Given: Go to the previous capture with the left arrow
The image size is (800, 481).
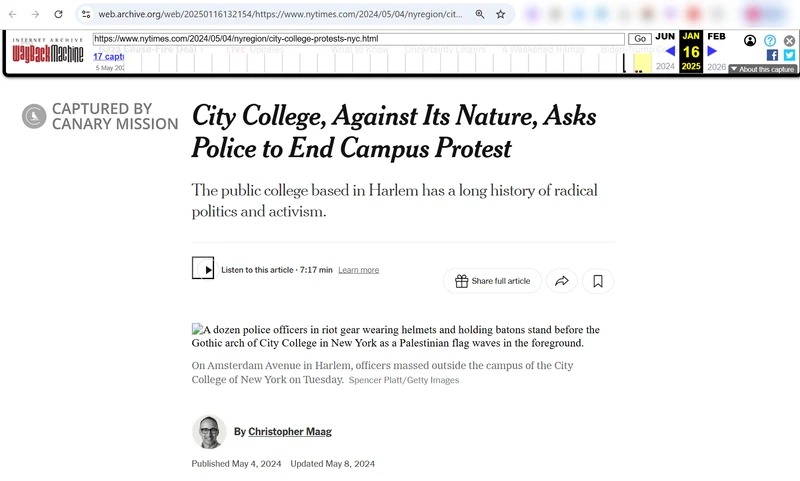Looking at the screenshot, I should click(x=670, y=51).
